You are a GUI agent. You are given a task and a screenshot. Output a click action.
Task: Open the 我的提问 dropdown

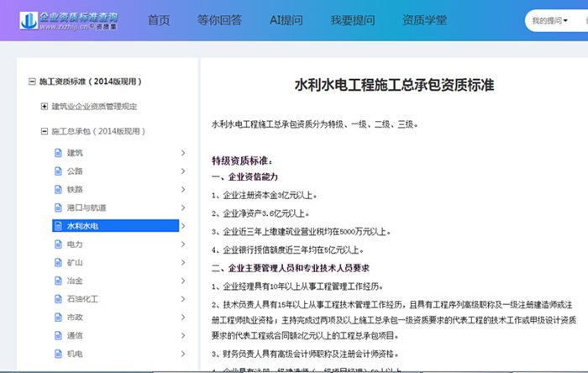point(549,21)
